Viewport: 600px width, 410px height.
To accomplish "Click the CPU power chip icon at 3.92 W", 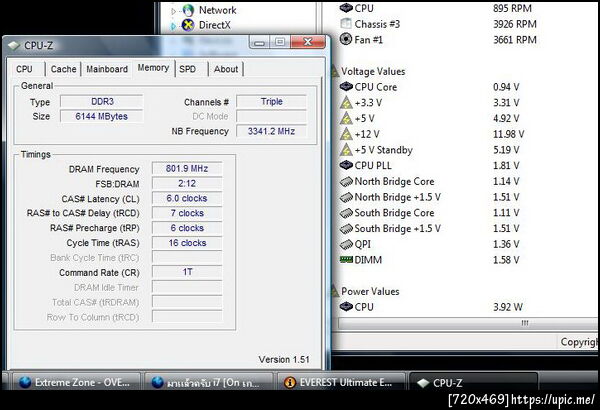I will pos(346,307).
